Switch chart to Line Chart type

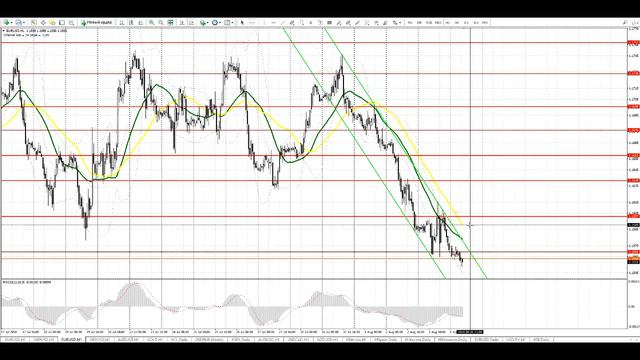[140, 22]
